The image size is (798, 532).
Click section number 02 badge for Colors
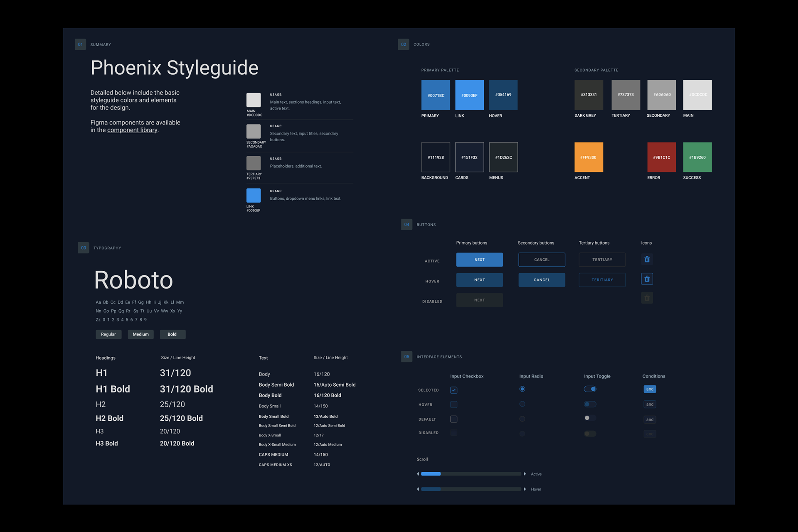(x=403, y=44)
